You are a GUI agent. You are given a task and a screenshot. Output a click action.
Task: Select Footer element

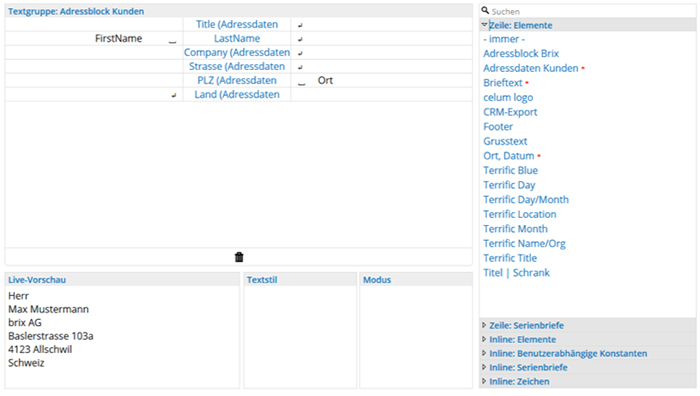click(498, 127)
